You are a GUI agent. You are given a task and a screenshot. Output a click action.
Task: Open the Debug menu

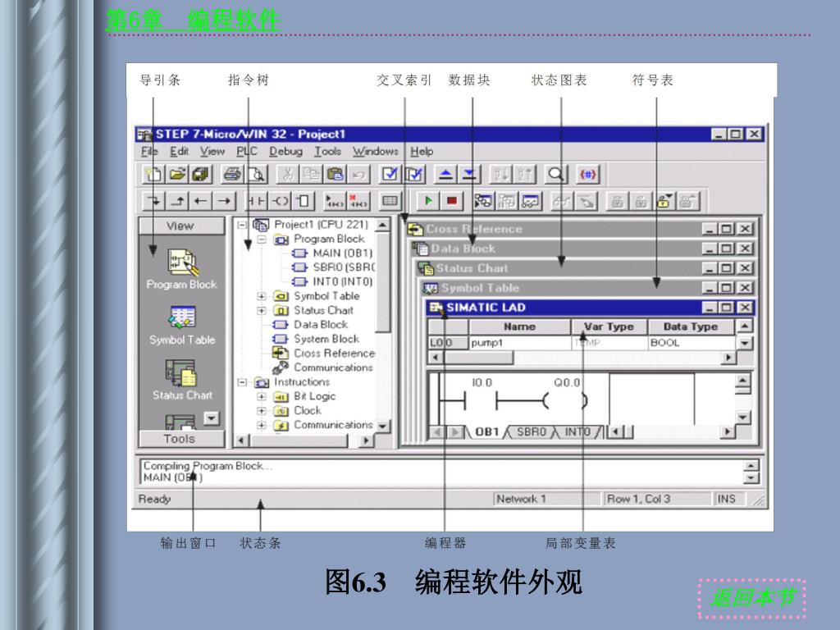(x=285, y=152)
